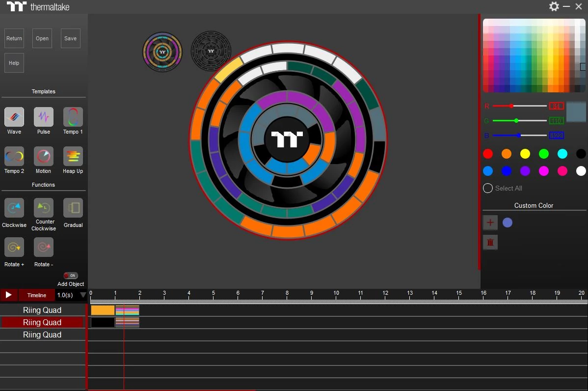Screen dimensions: 588x391
Task: Click inside the color palette grid
Action: coord(534,56)
